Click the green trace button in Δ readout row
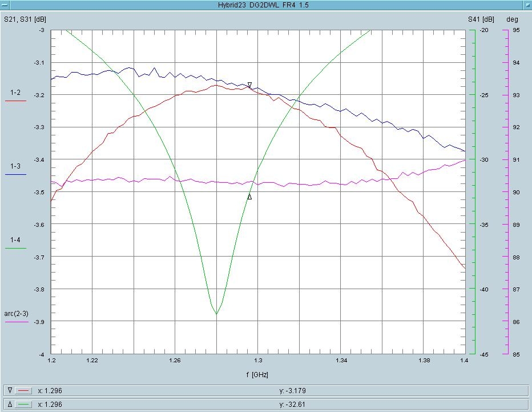This screenshot has height=412, width=532. pos(23,405)
